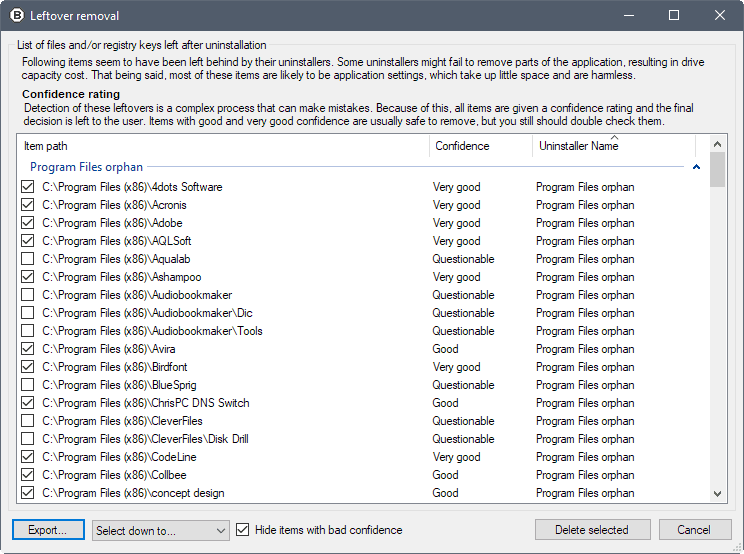Collapse the Program Files orphan group
This screenshot has width=744, height=554.
696,167
